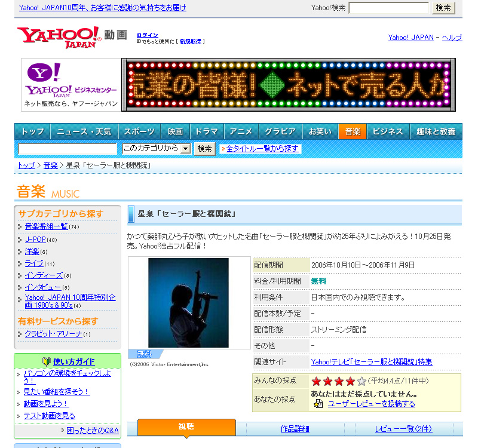The width and height of the screenshot is (478, 448).
Task: Click the Yahoo! JAPAN logo
Action: tap(59, 37)
